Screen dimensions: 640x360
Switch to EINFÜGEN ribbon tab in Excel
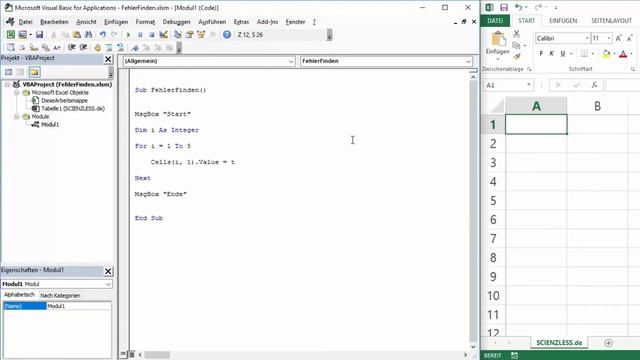tap(563, 20)
